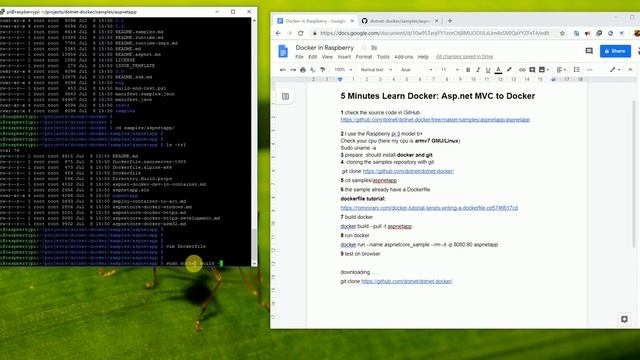The height and width of the screenshot is (360, 640).
Task: Click the 'docker run --name aspnetcore_sample' line
Action: (419, 244)
